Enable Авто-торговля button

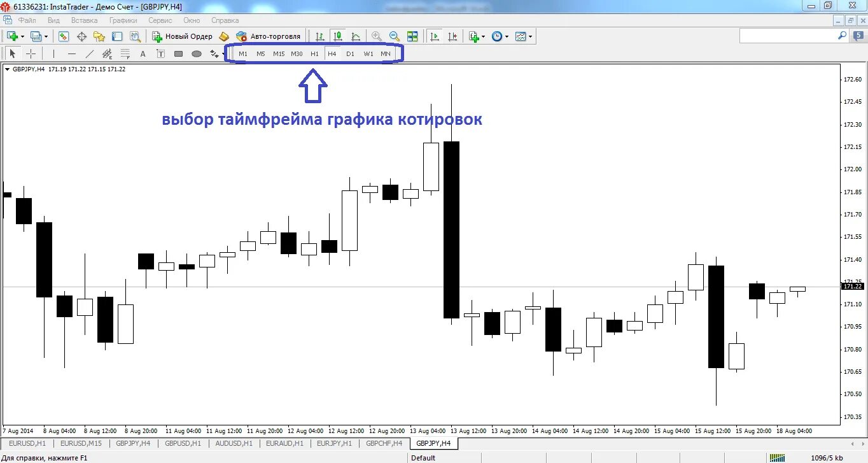click(268, 36)
